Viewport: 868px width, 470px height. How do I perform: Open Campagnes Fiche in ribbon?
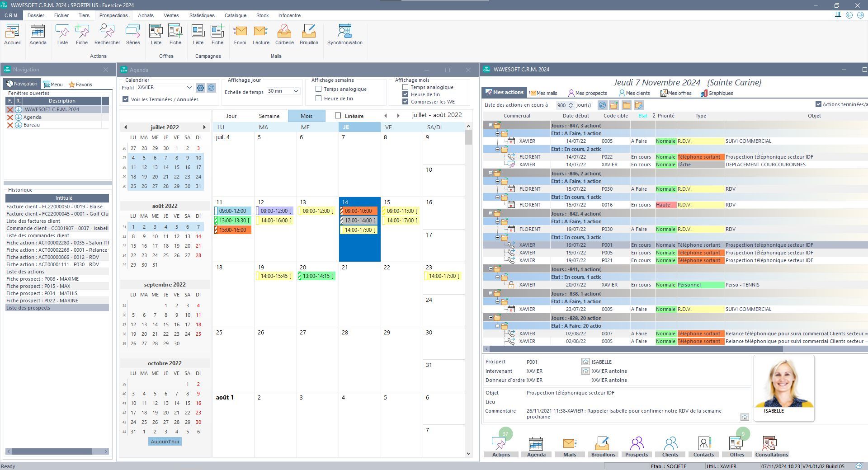(217, 34)
